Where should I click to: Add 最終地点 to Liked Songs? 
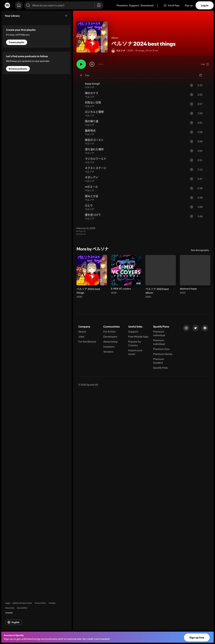click(x=191, y=132)
